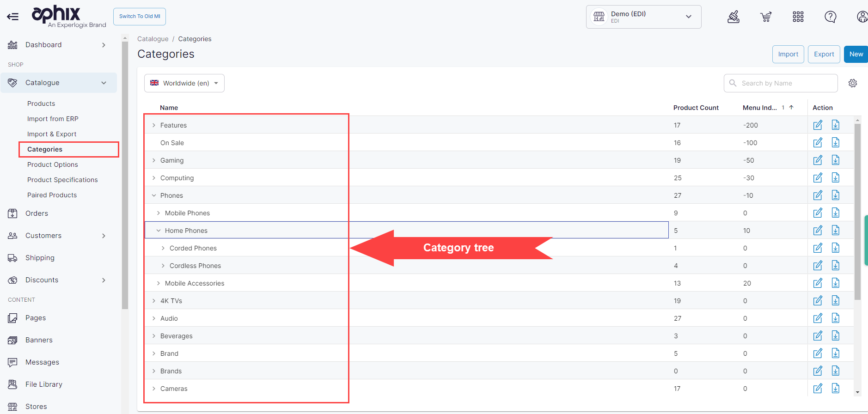
Task: Click the New button
Action: [856, 54]
